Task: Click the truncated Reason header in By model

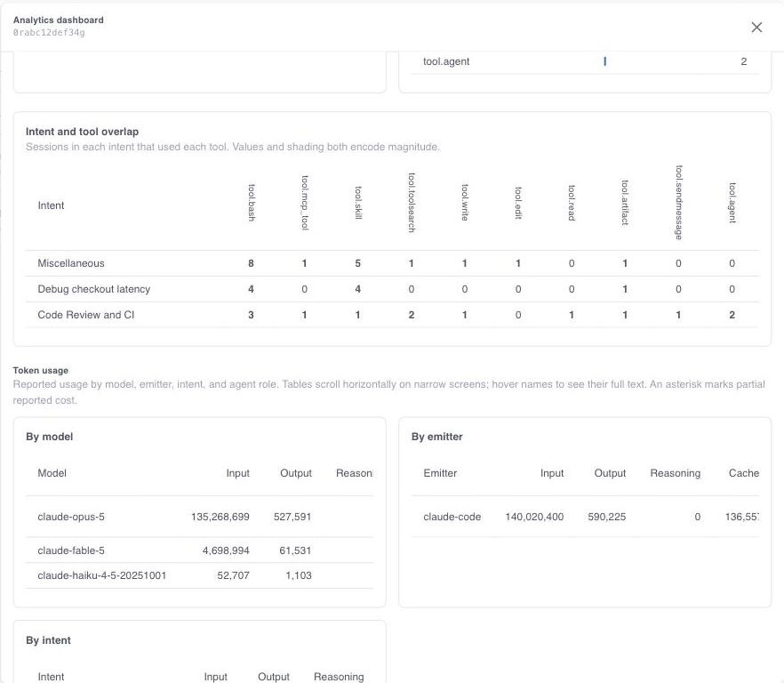Action: click(354, 473)
